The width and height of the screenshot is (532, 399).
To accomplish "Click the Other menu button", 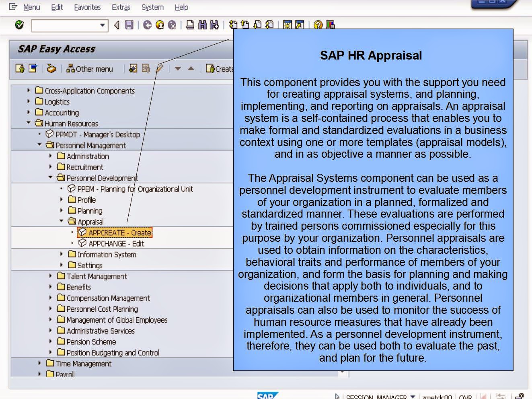I will point(90,68).
